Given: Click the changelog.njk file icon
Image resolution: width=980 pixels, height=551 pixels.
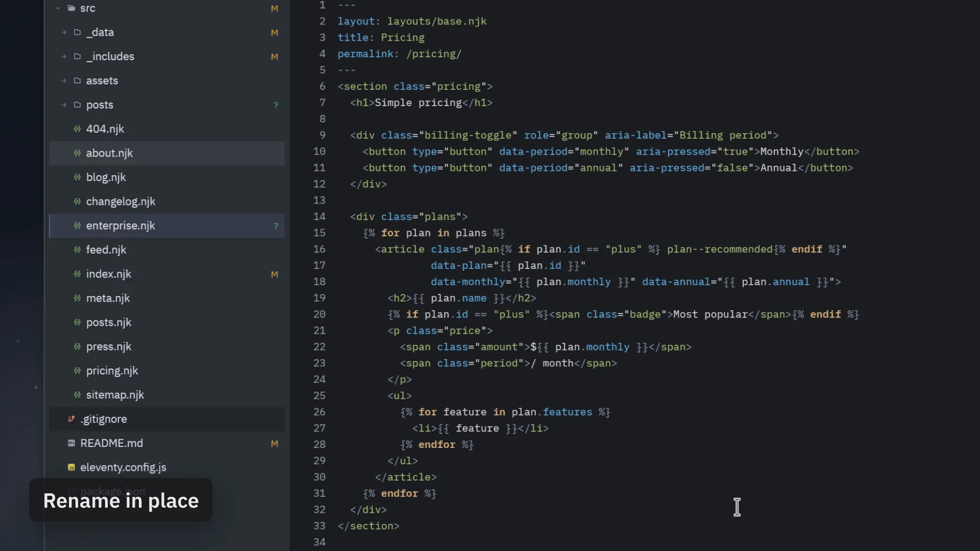Looking at the screenshot, I should coord(77,202).
